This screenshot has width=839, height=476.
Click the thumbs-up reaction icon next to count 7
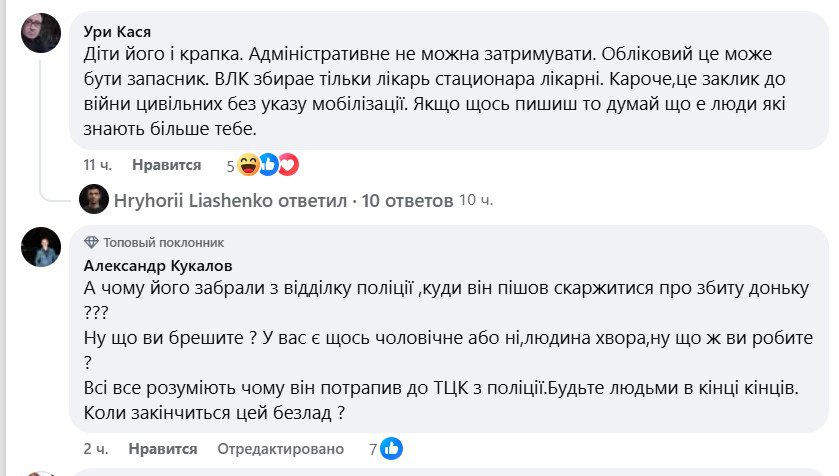391,449
